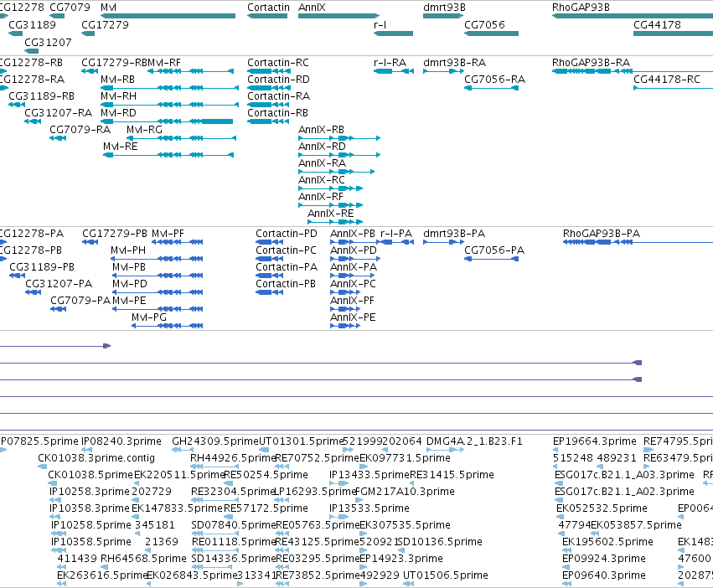The image size is (713, 588).
Task: Click EST CK01038.3prime.contig
Action: pos(96,458)
